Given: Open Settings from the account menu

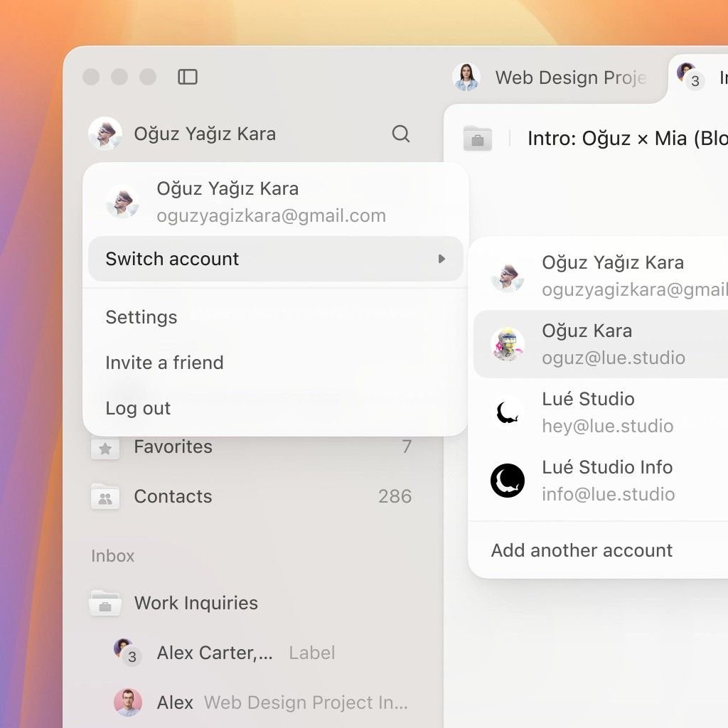Looking at the screenshot, I should 276,317.
